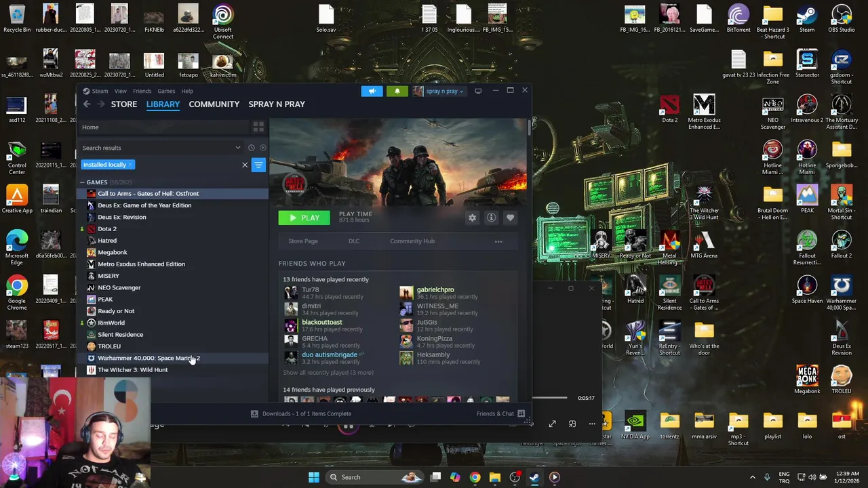Open spray n pray account dropdown
Screen dimensions: 868x488
(x=438, y=91)
